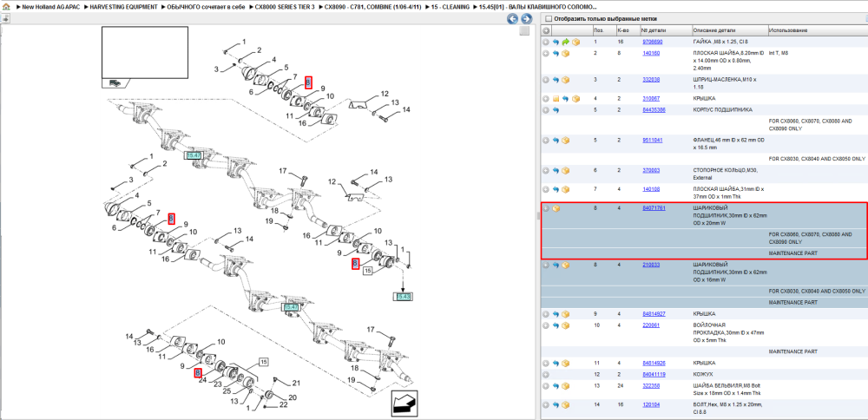Click the 'Использование' column header
Viewport: 868px width, 420px height.
point(817,30)
